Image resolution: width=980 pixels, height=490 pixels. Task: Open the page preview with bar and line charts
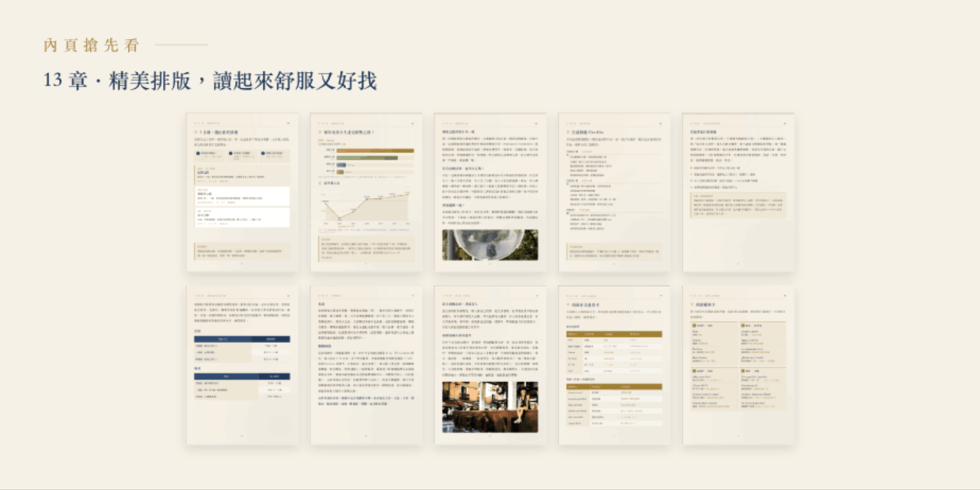(x=365, y=192)
